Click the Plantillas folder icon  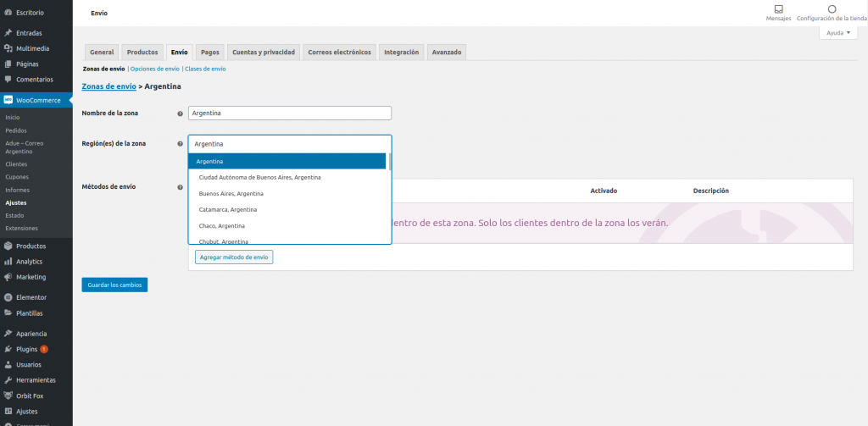[x=8, y=313]
